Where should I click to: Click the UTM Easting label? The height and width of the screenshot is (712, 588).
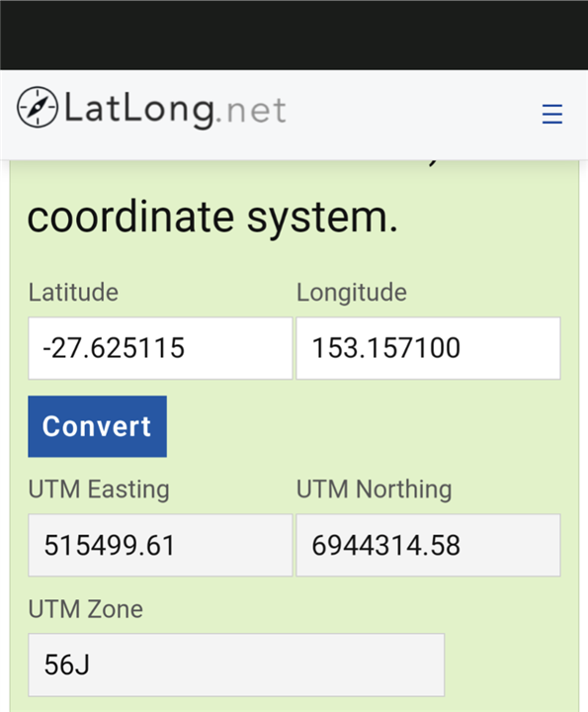coord(99,489)
